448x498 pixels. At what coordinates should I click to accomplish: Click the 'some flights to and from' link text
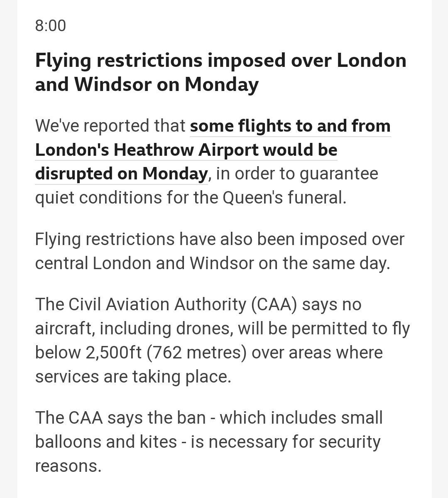pos(290,126)
